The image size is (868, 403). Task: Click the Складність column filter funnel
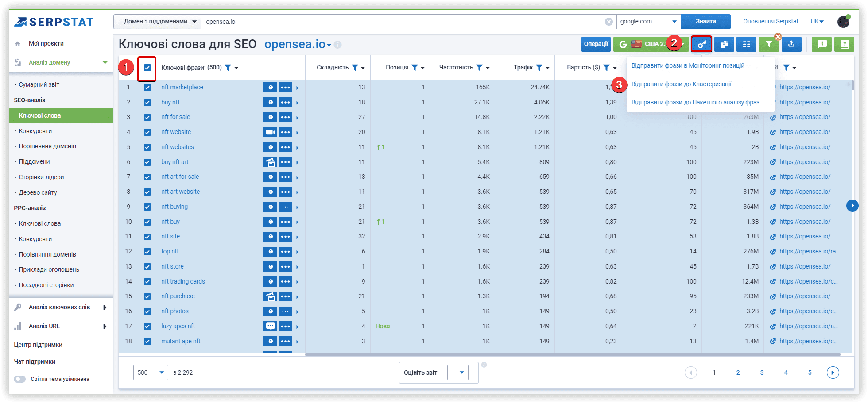(x=355, y=68)
